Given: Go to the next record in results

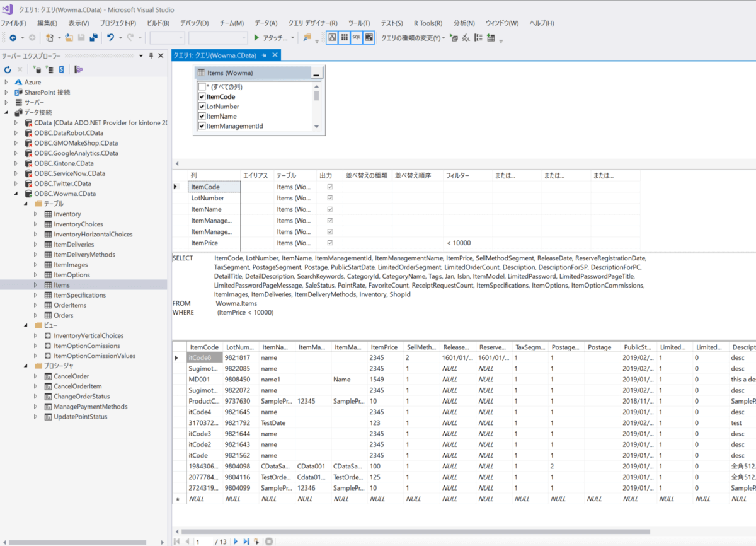Looking at the screenshot, I should 236,541.
